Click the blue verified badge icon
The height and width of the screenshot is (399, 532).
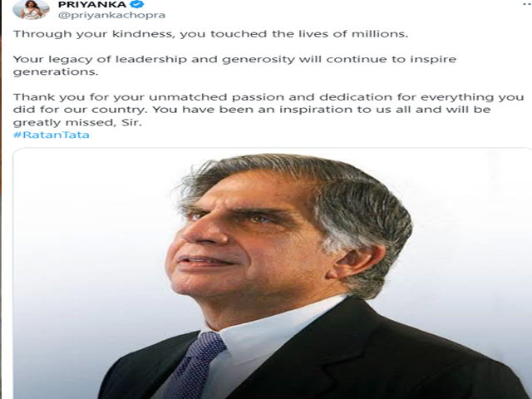pos(137,4)
